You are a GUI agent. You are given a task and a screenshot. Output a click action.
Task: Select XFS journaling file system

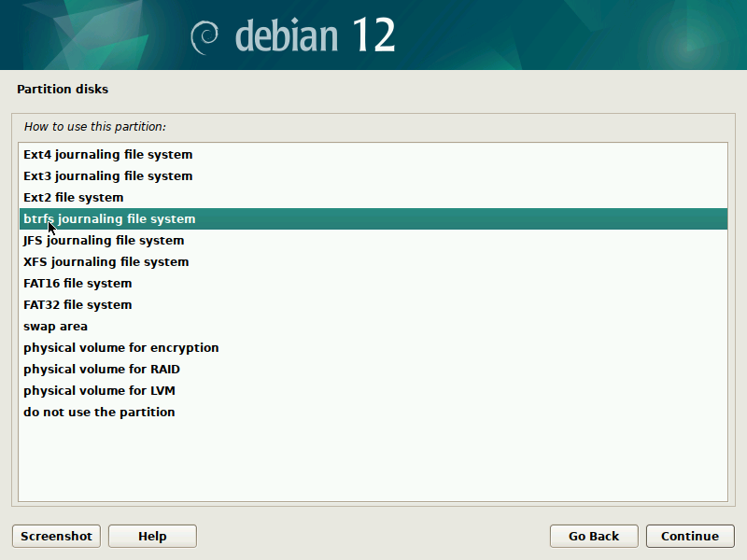click(x=373, y=262)
